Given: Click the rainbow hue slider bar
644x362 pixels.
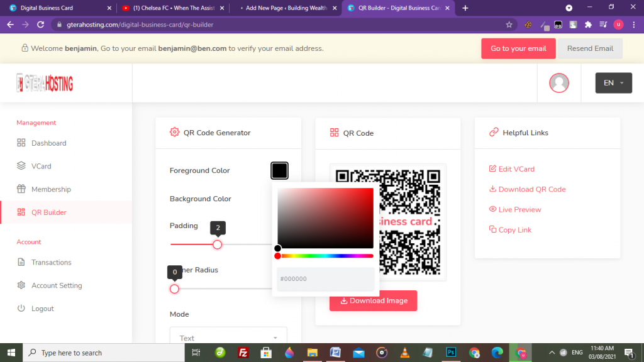Looking at the screenshot, I should tap(325, 256).
